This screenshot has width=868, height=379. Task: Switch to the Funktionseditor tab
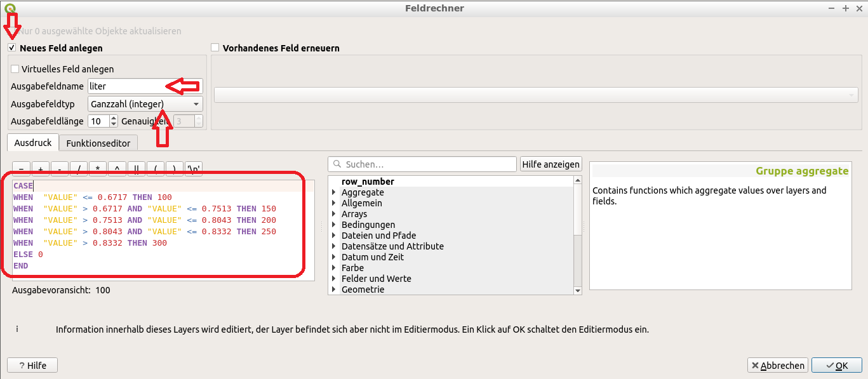point(98,143)
